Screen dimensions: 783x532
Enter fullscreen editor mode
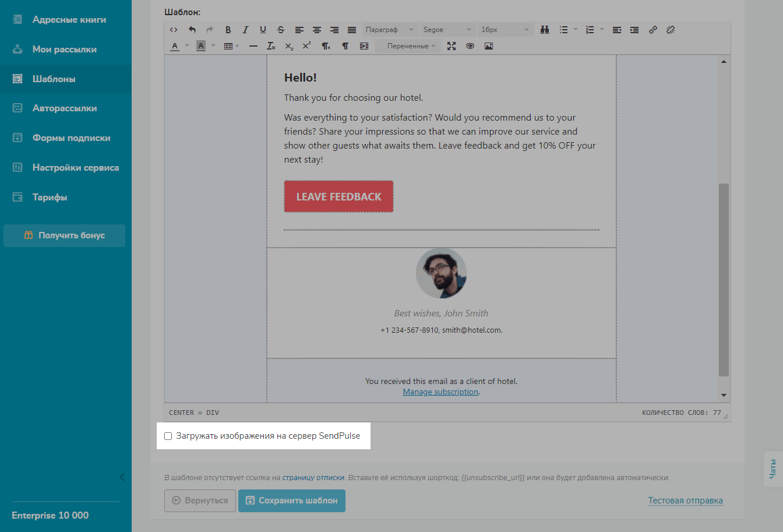click(452, 46)
